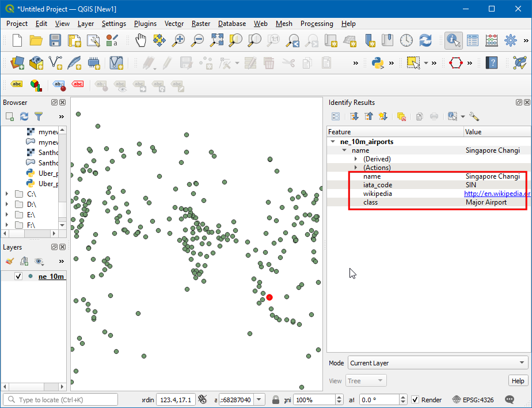Toggle the Render checkbox

click(416, 399)
